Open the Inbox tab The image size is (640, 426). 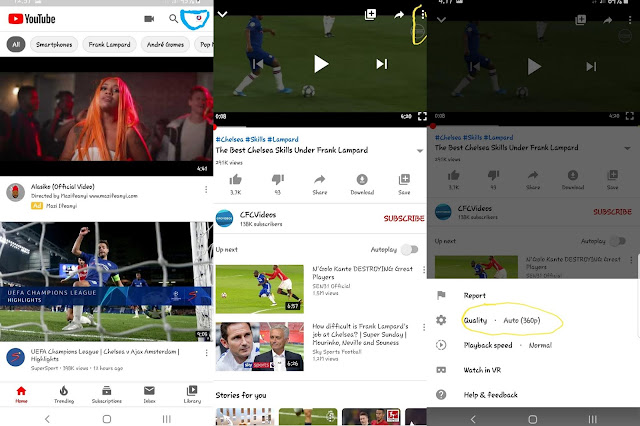(x=149, y=395)
